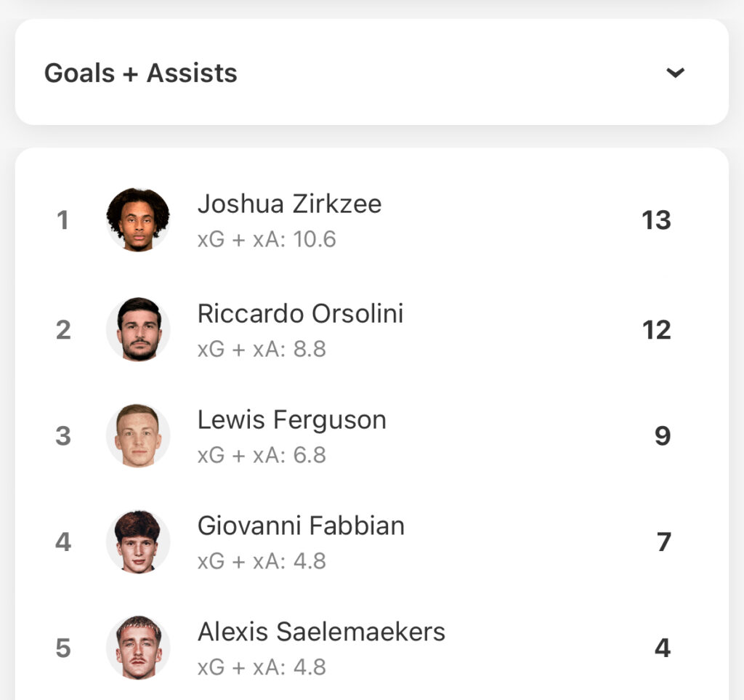Image resolution: width=744 pixels, height=700 pixels.
Task: Tap Lewis Ferguson's avatar
Action: tap(138, 435)
